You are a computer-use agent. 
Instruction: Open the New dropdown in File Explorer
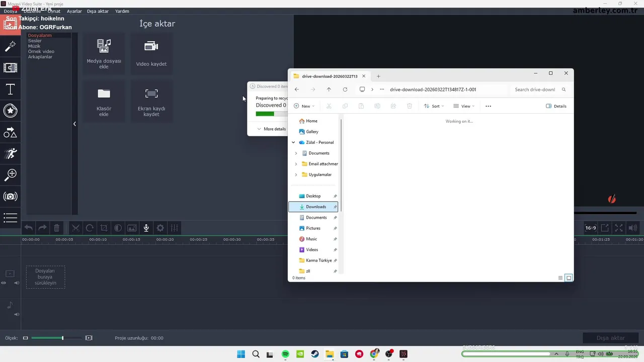304,106
